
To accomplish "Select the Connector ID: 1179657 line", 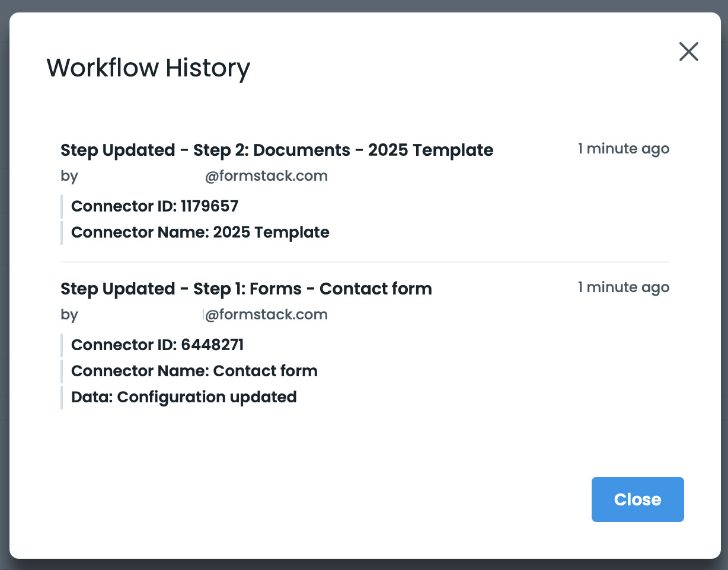I will click(x=155, y=206).
